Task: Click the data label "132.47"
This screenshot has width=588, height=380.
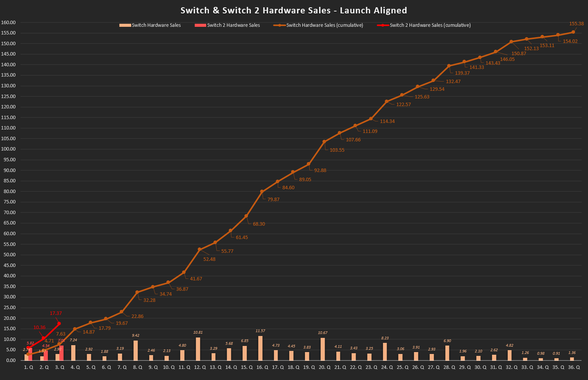Action: [x=453, y=82]
